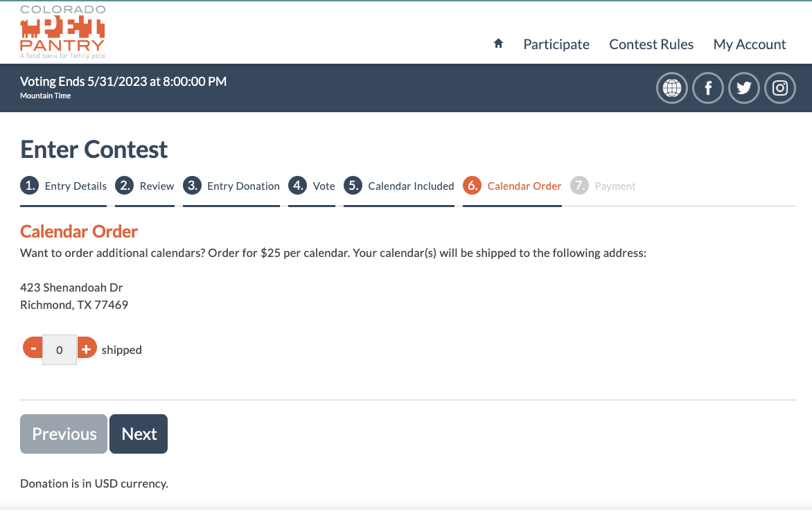Select step 3 Entry Donation
812x525 pixels.
point(231,186)
